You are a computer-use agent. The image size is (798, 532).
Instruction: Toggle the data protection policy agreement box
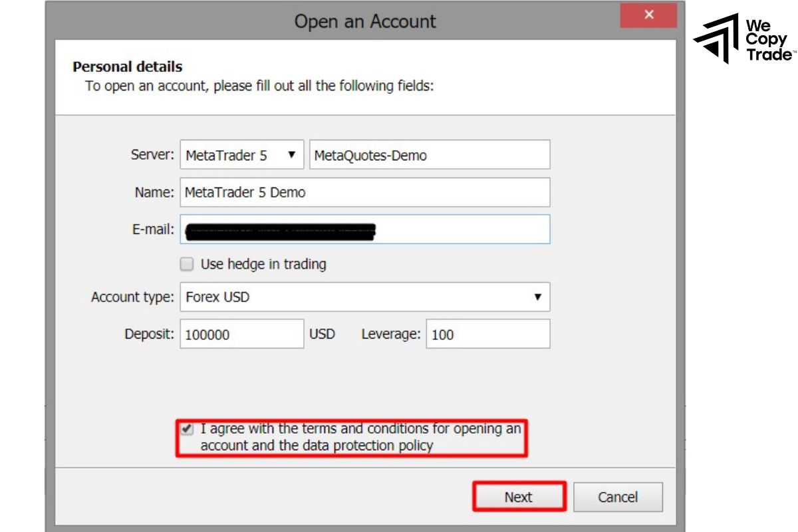pyautogui.click(x=188, y=428)
